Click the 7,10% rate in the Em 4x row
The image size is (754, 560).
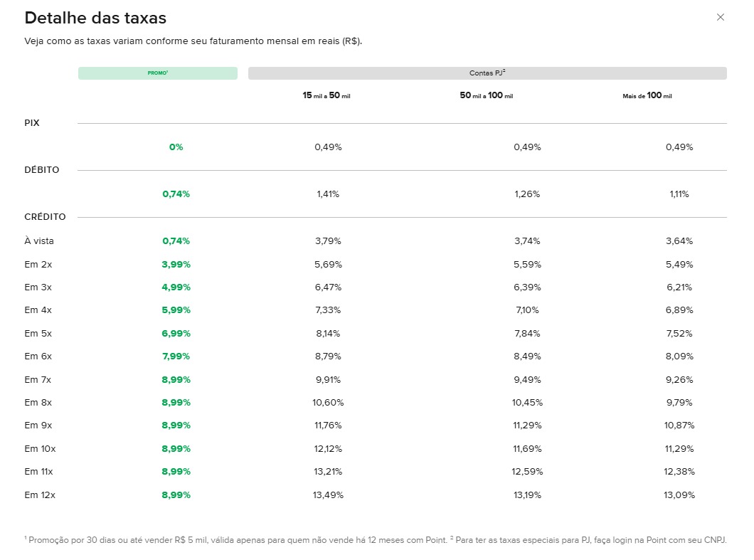527,310
